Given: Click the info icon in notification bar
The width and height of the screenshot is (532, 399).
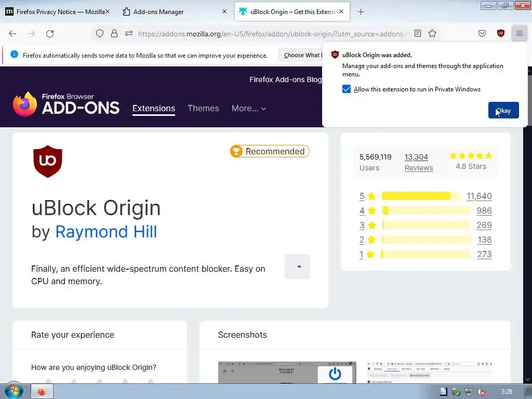Looking at the screenshot, I should (14, 54).
